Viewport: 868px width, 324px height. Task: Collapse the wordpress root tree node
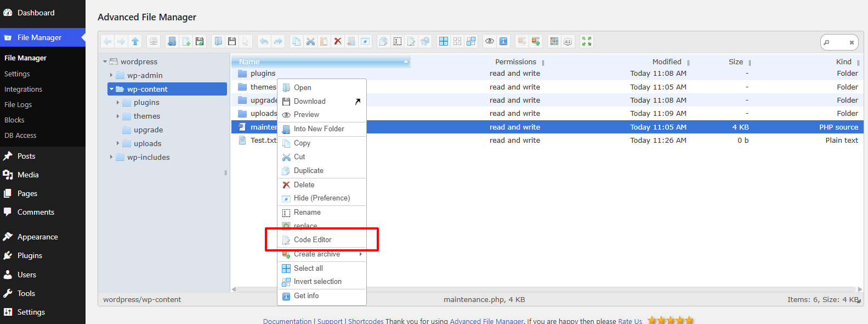[x=105, y=62]
